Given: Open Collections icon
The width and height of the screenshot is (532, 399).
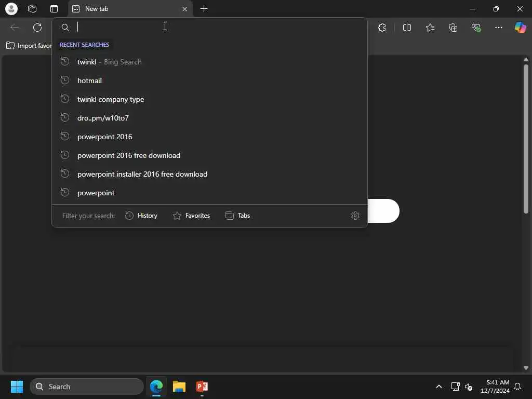Looking at the screenshot, I should point(453,28).
